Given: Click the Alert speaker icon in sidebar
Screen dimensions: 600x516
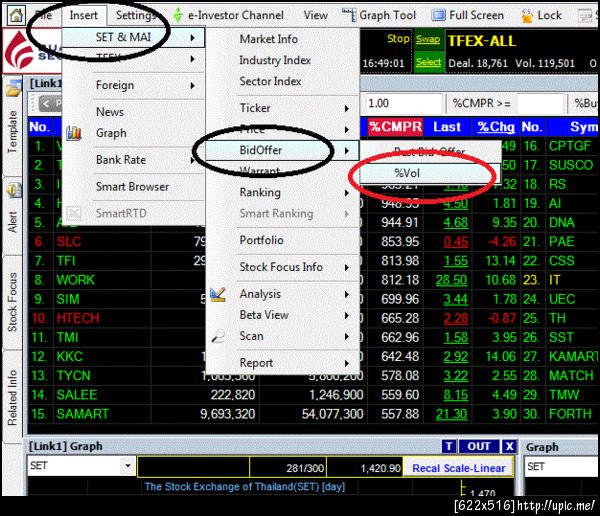Looking at the screenshot, I should tap(14, 190).
